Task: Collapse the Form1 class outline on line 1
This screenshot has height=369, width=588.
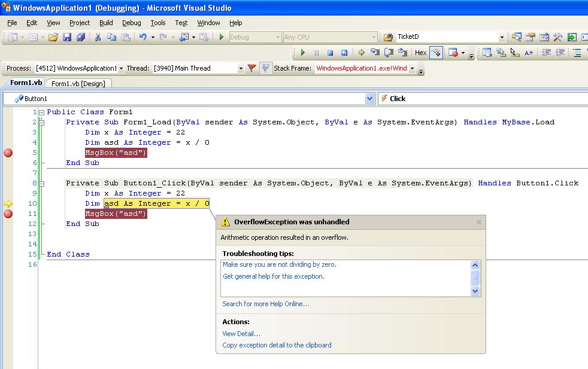Action: coord(42,112)
